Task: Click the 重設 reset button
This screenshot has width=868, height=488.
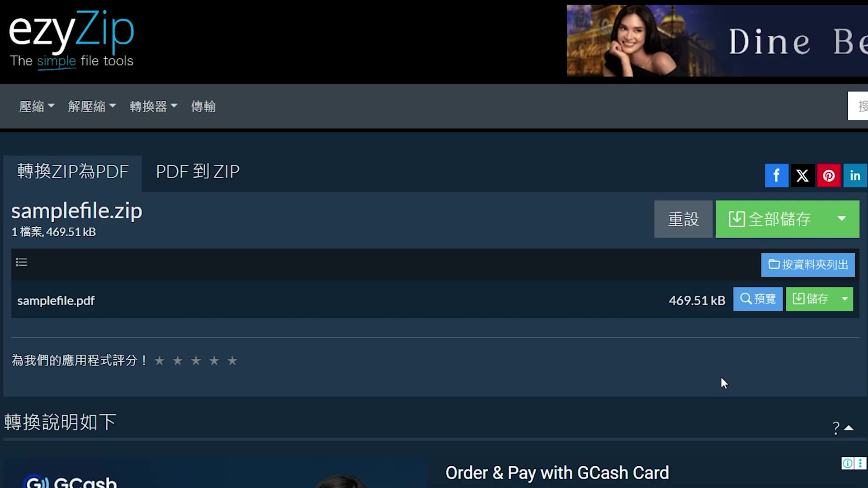Action: 684,219
